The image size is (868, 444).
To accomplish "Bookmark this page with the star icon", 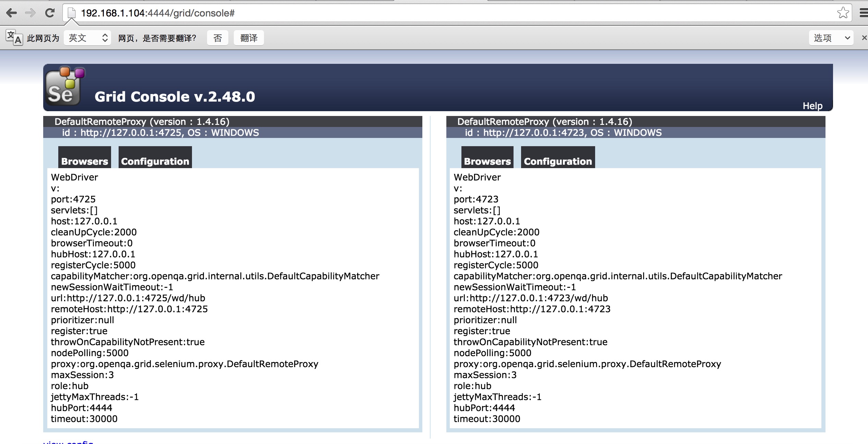I will (x=843, y=13).
